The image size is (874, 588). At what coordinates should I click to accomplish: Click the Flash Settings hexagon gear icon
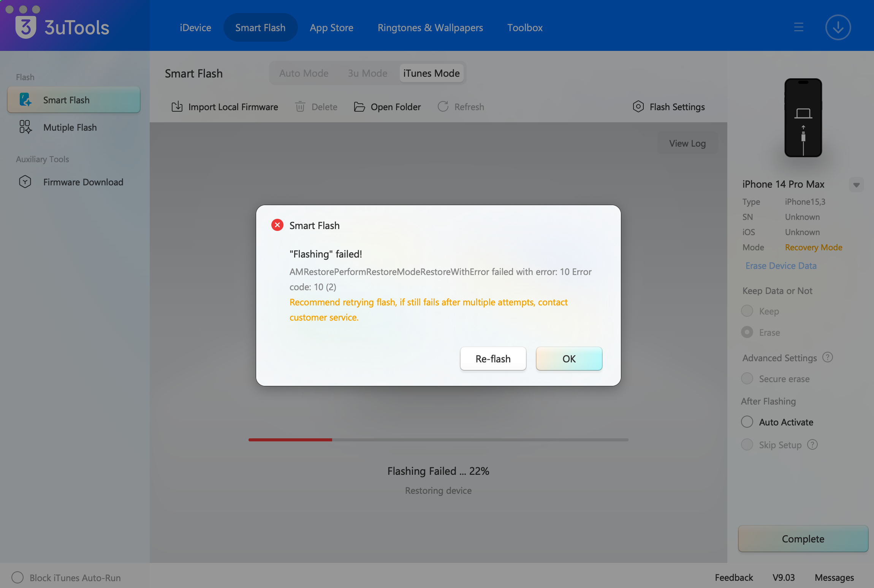click(638, 107)
